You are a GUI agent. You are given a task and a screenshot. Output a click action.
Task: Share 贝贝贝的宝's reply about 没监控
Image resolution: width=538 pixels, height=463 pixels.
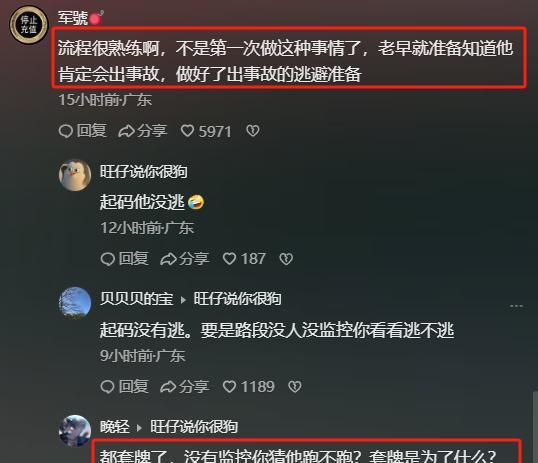185,387
